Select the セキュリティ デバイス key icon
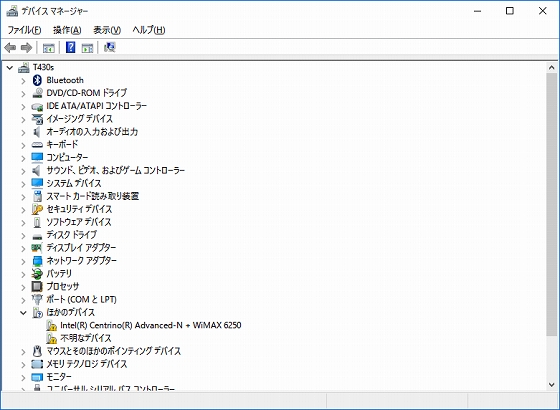This screenshot has width=560, height=410. click(37, 209)
